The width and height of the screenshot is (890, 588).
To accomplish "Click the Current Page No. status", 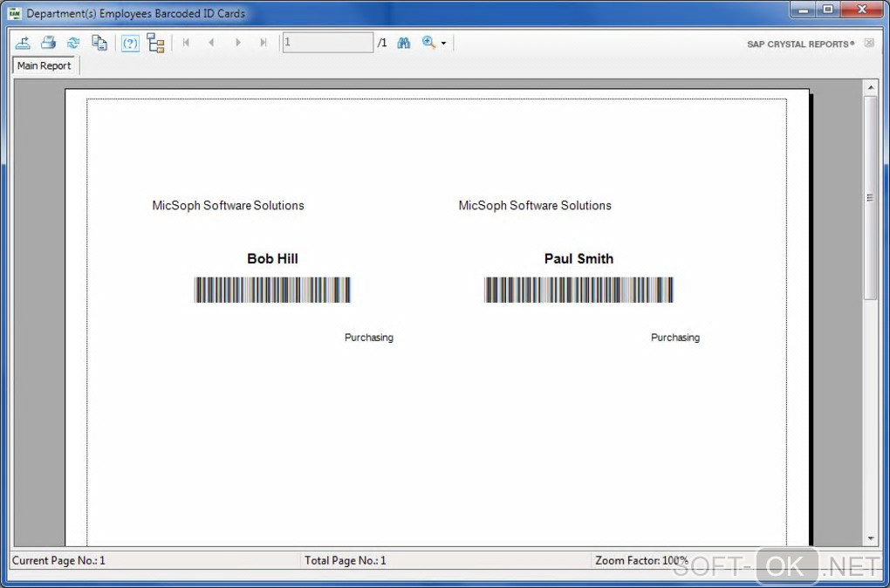I will click(x=59, y=561).
